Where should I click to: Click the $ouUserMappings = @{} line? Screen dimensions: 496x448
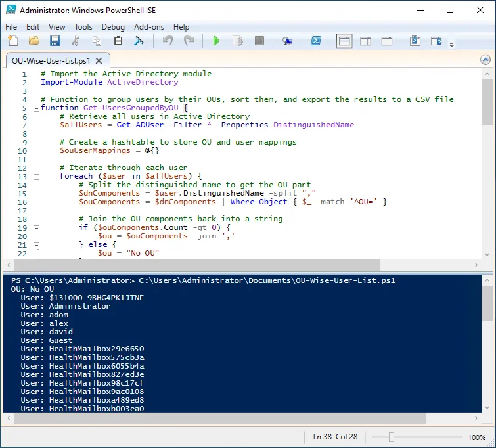109,150
